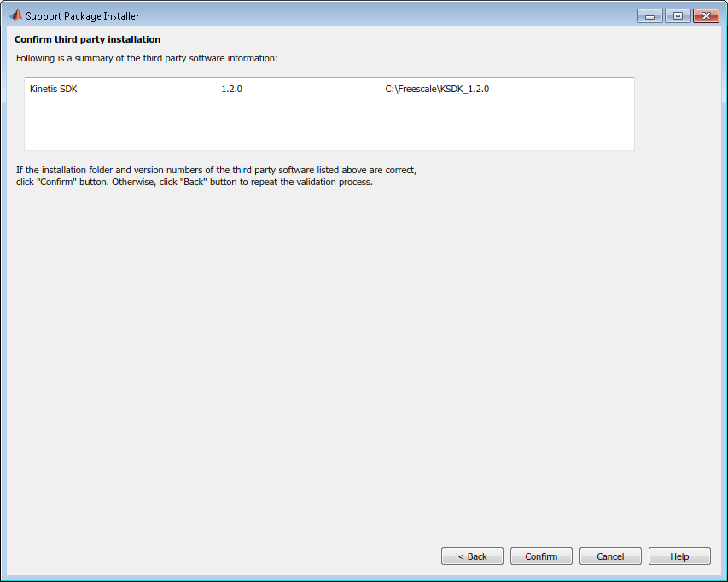Cancel the third party installation
This screenshot has height=582, width=728.
tap(610, 556)
